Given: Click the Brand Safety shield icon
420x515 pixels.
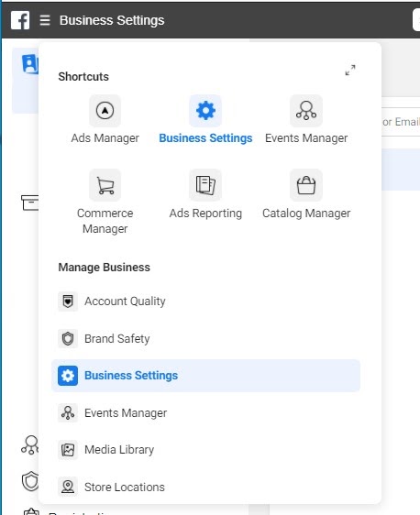Looking at the screenshot, I should pos(68,339).
